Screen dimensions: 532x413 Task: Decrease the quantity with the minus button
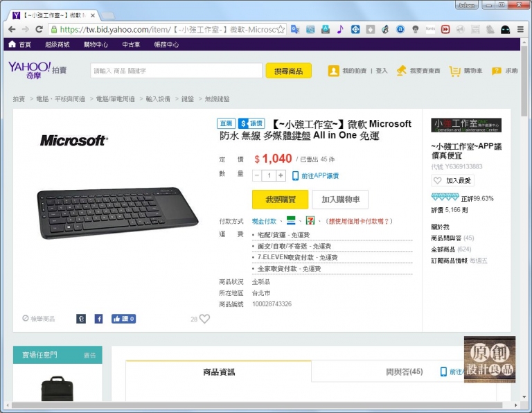257,175
